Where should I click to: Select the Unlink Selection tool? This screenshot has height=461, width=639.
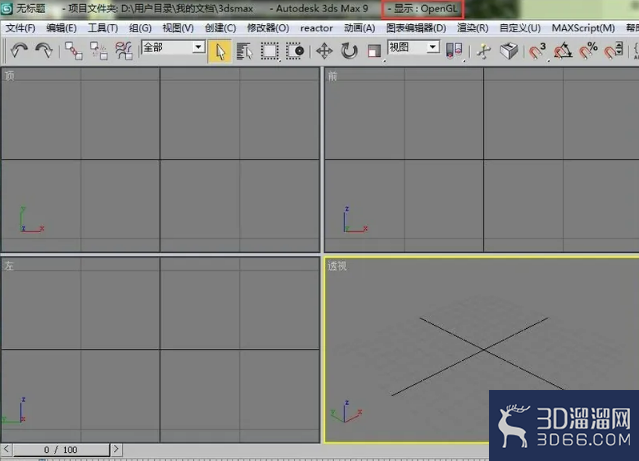[x=99, y=51]
